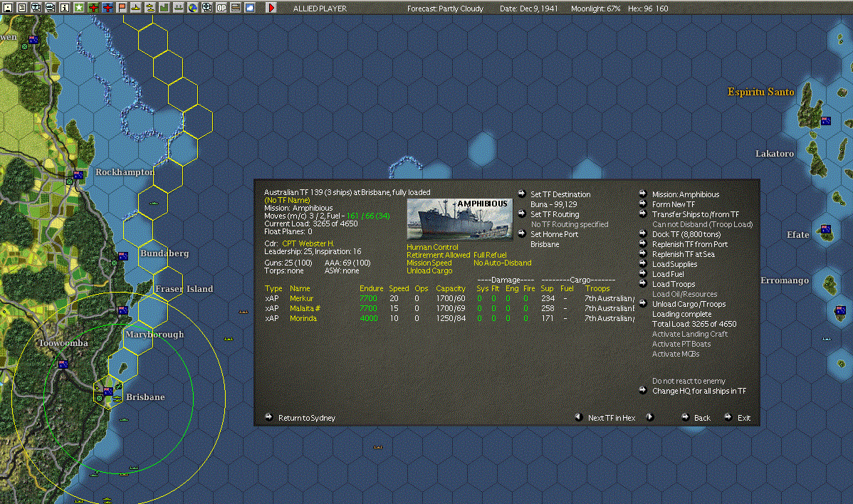Click the Bundaberg base flag
The image size is (853, 504).
[123, 256]
